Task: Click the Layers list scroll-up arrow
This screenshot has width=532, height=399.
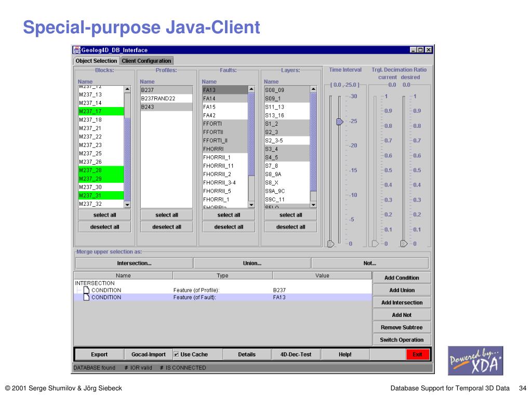Action: click(x=313, y=89)
